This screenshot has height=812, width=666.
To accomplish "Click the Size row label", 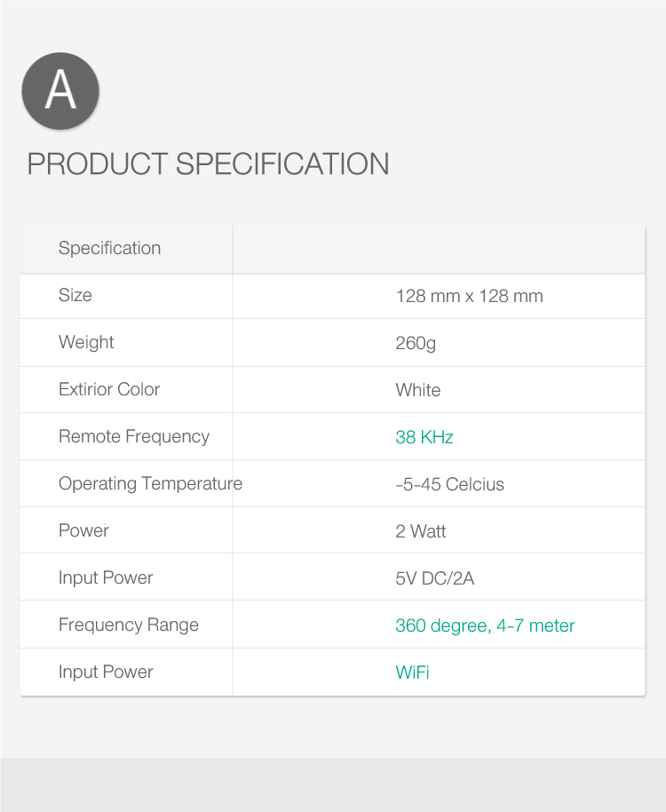I will coord(75,295).
